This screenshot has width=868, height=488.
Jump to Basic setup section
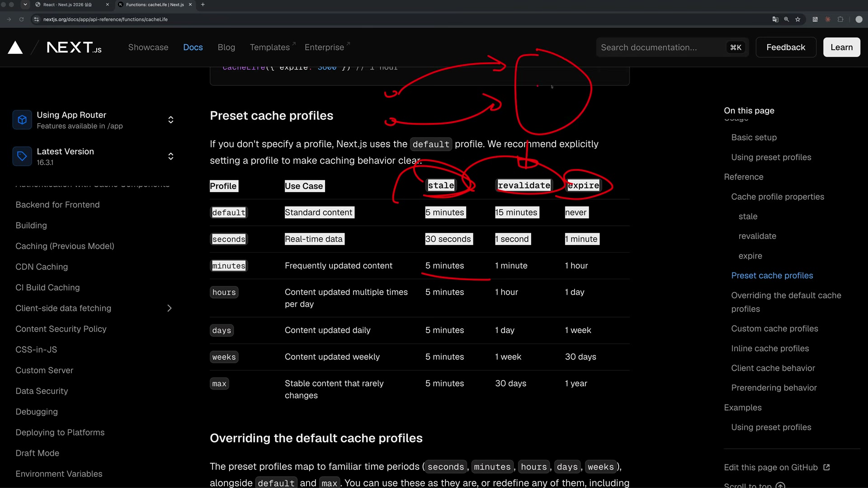754,137
